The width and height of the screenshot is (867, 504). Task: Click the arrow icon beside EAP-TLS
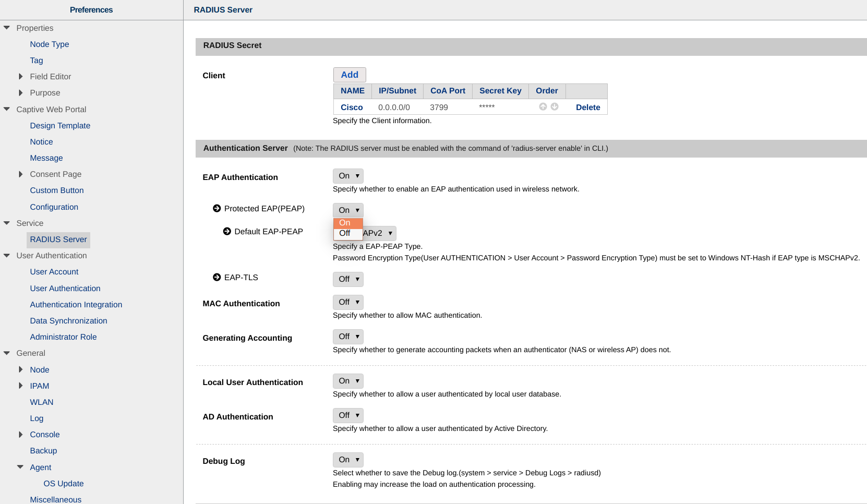[x=217, y=278]
